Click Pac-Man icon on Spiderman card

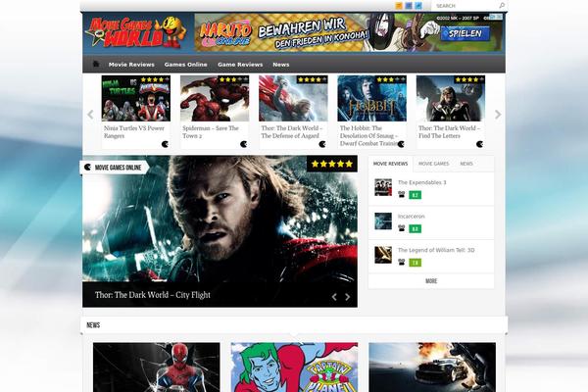pyautogui.click(x=243, y=144)
